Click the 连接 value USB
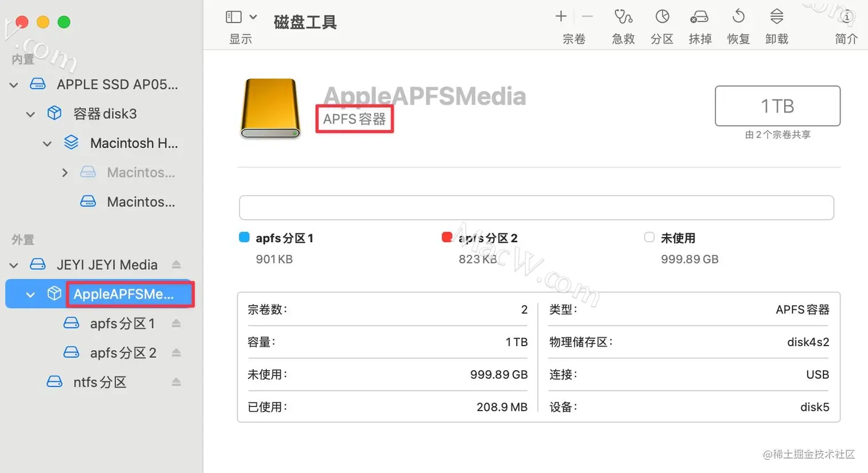The height and width of the screenshot is (473, 868). pos(817,375)
